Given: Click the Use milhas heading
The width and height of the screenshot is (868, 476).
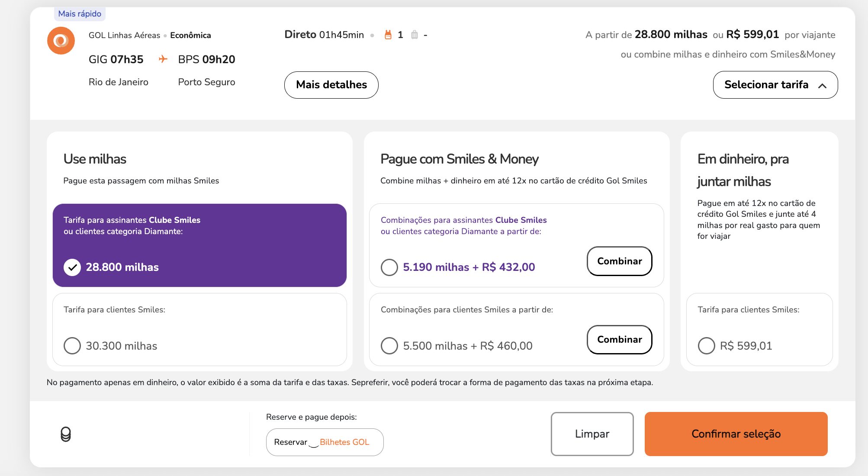Looking at the screenshot, I should [x=95, y=159].
